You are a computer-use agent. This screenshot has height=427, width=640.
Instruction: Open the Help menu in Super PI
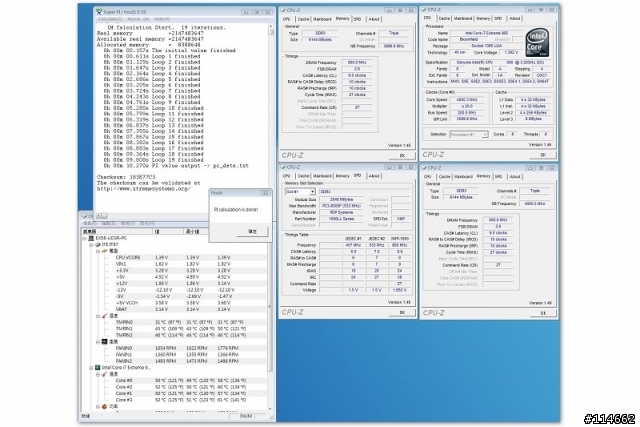tap(162, 19)
